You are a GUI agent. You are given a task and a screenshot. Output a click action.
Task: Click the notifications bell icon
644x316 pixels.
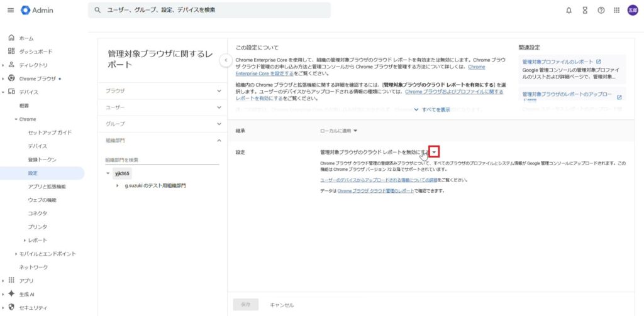pos(569,10)
